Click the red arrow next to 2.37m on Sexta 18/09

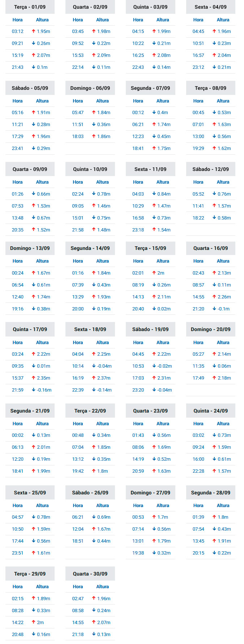(x=94, y=378)
